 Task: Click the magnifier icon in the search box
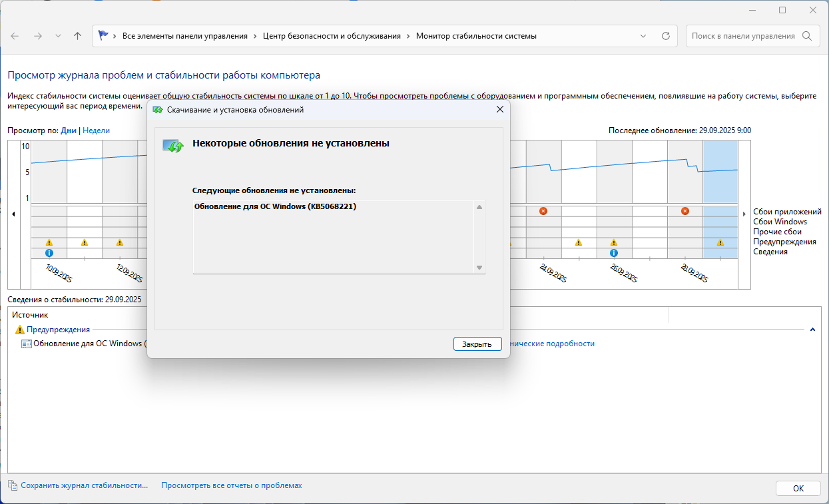(807, 36)
